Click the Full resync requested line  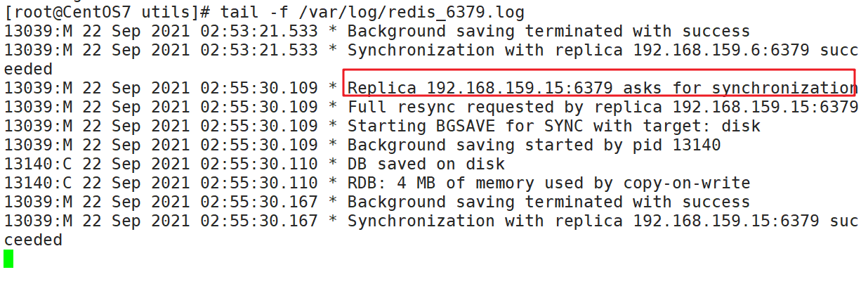pyautogui.click(x=431, y=108)
